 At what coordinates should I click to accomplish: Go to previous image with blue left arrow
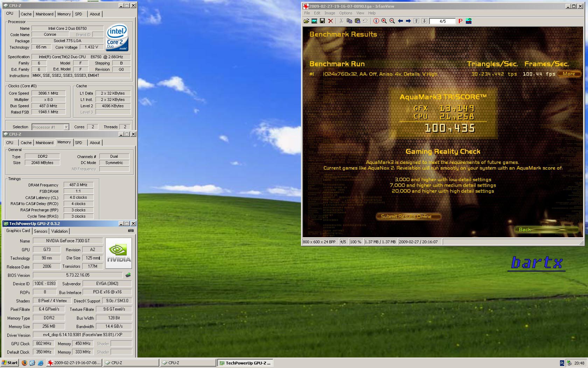click(x=400, y=21)
